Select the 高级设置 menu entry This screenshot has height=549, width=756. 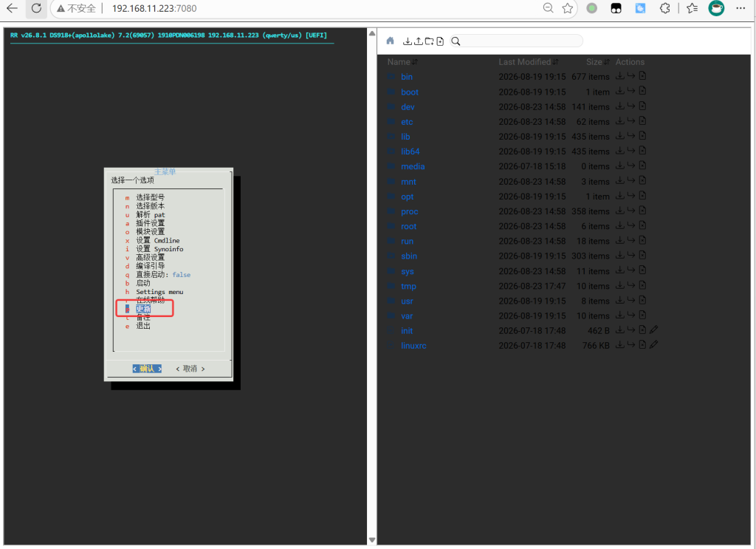coord(150,257)
